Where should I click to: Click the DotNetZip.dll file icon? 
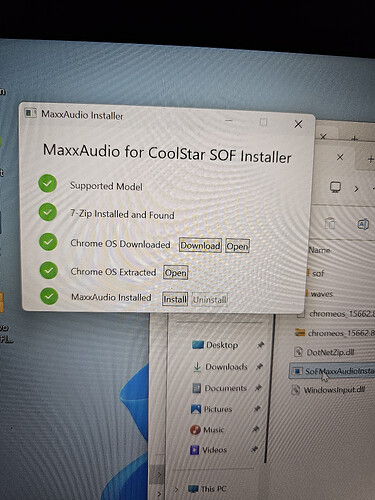298,352
